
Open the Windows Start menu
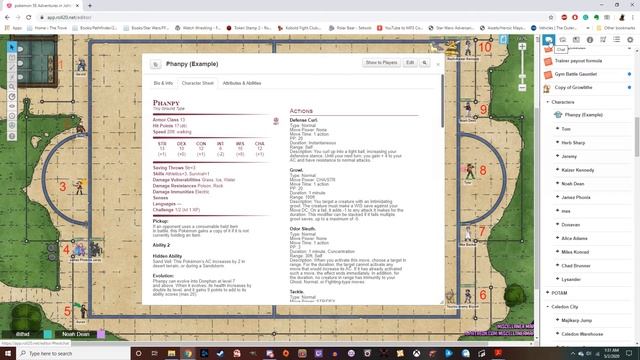pos(7,353)
